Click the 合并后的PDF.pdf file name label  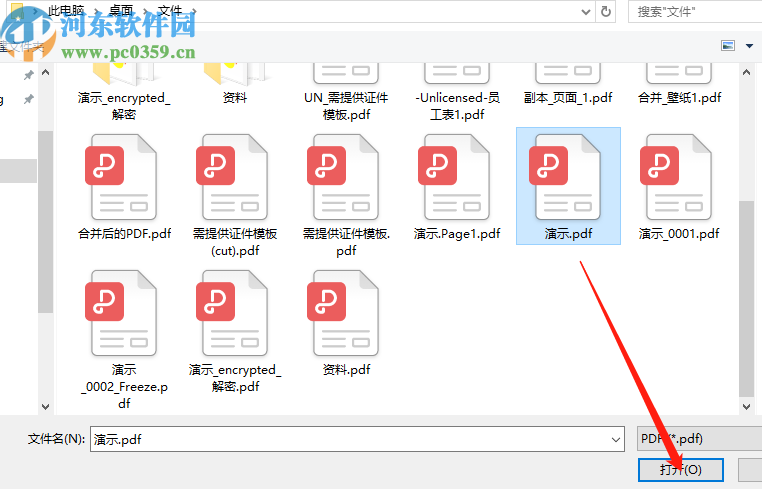click(x=124, y=234)
